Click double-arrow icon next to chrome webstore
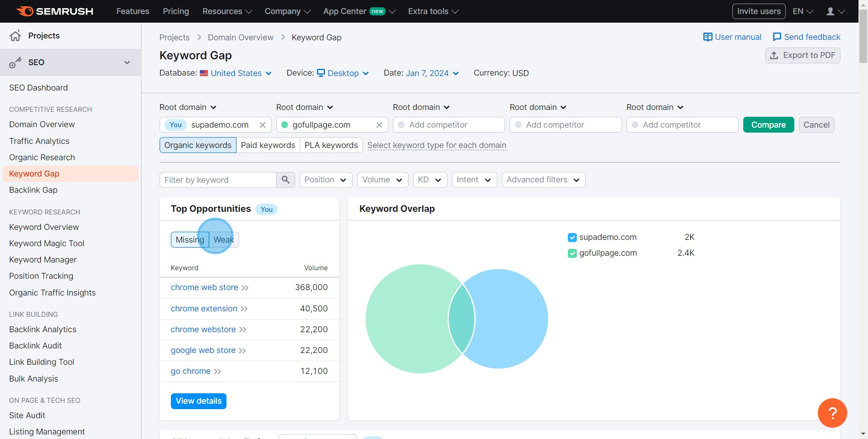Image resolution: width=868 pixels, height=439 pixels. pyautogui.click(x=243, y=329)
